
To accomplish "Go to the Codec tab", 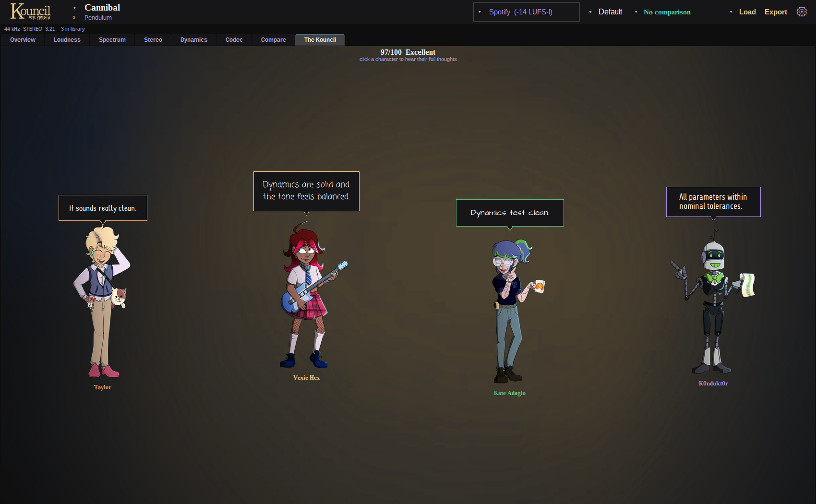I will click(234, 40).
